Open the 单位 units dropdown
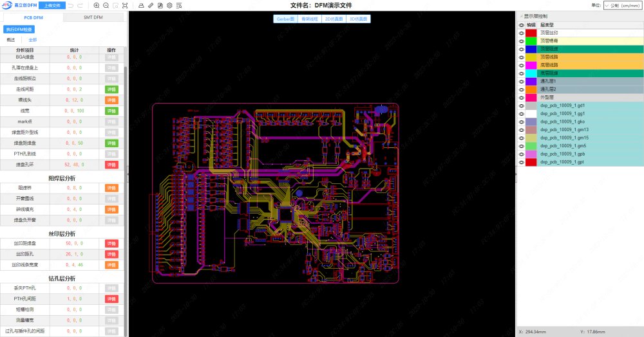The width and height of the screenshot is (644, 337). tap(623, 5)
